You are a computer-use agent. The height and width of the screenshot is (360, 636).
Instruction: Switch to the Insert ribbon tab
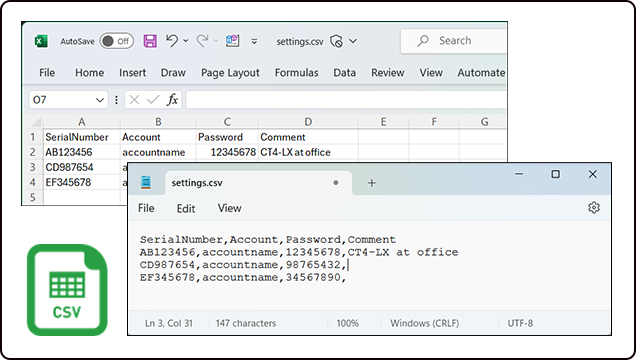pyautogui.click(x=132, y=73)
